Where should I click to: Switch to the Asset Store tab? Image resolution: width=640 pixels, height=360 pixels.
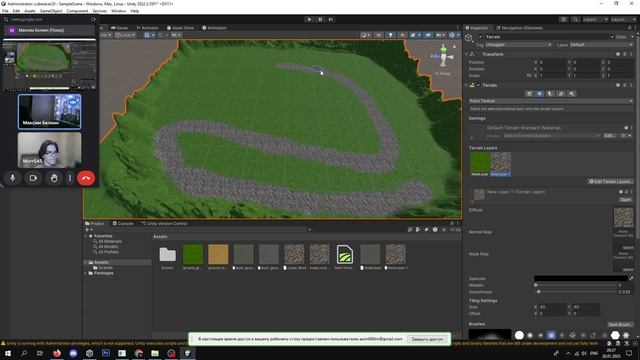(x=180, y=28)
